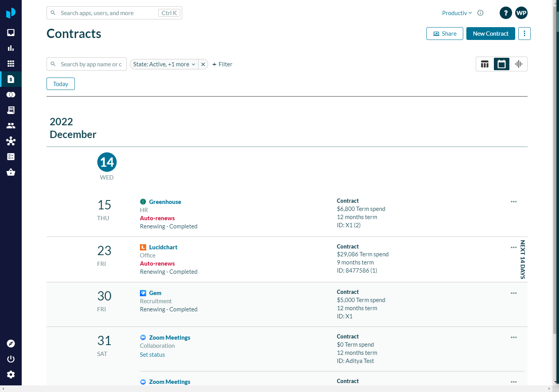
Task: Open the kebab menu beside New Contract
Action: click(x=524, y=34)
